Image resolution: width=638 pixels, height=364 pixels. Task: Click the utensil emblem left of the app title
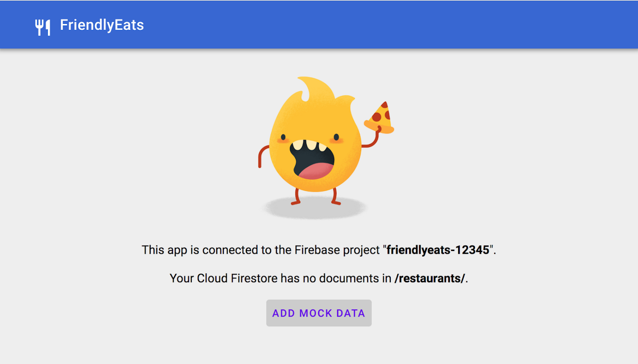(x=43, y=25)
